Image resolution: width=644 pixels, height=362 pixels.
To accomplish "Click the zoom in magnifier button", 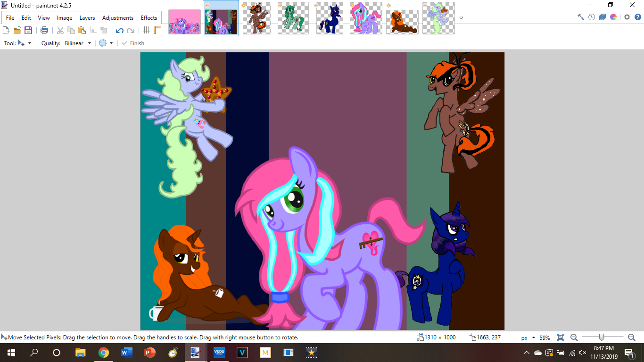I will click(632, 337).
